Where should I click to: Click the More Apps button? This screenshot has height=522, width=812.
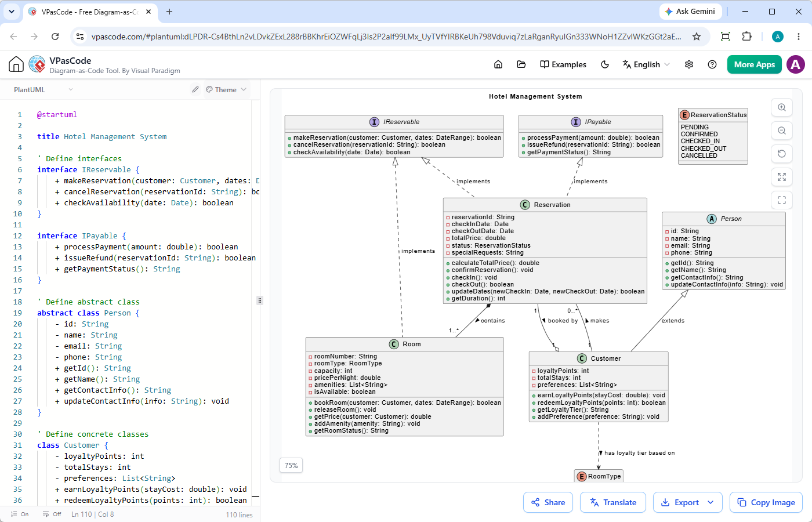pos(755,64)
